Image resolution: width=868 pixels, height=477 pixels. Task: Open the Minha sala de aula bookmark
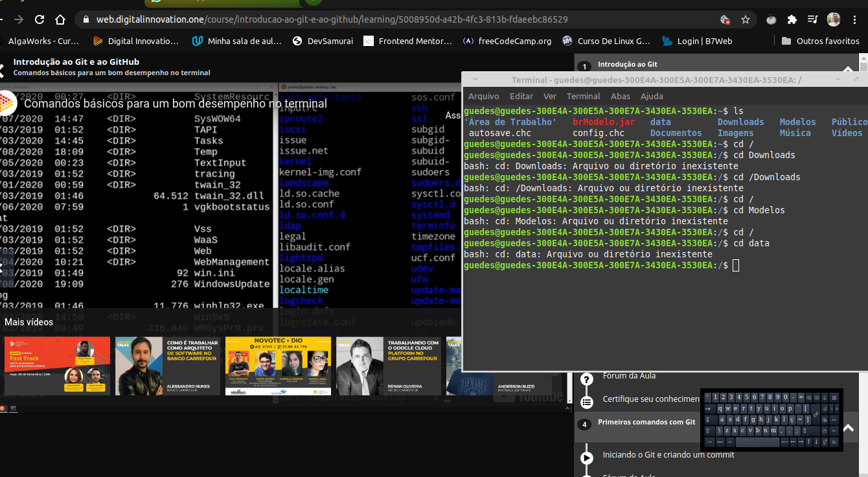coord(237,41)
